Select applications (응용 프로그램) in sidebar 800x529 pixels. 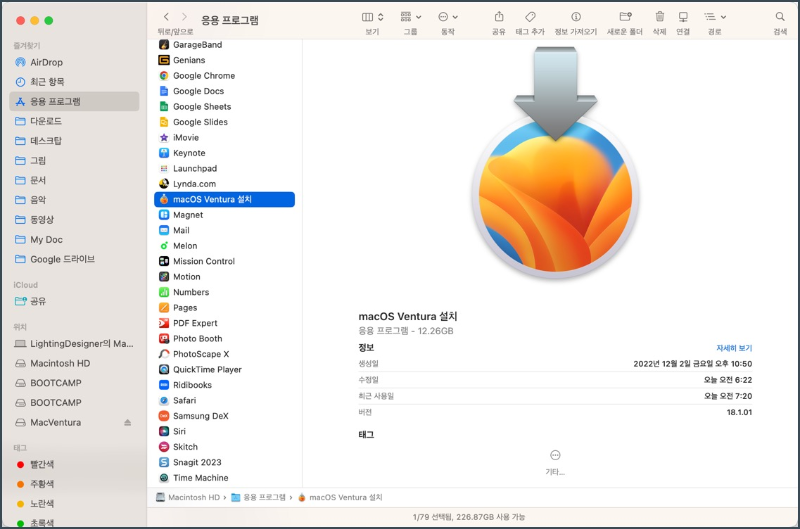tap(74, 102)
